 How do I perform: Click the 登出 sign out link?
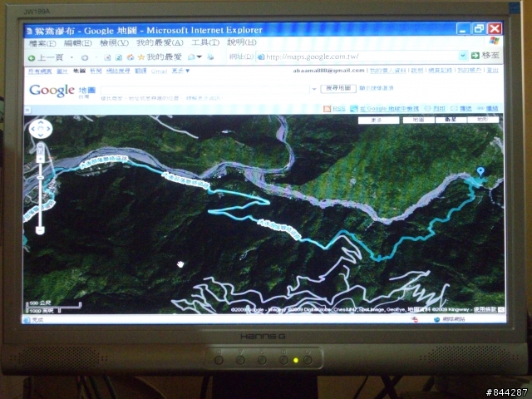click(x=493, y=70)
